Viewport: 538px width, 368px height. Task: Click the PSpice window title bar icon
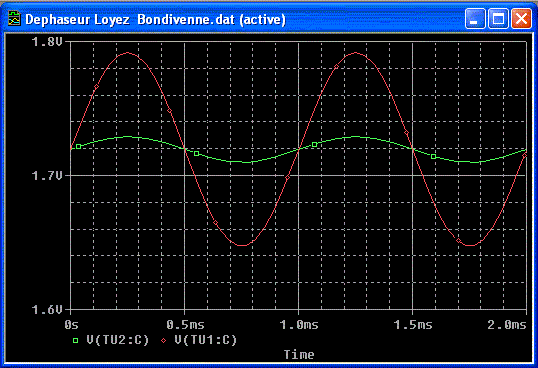coord(14,19)
